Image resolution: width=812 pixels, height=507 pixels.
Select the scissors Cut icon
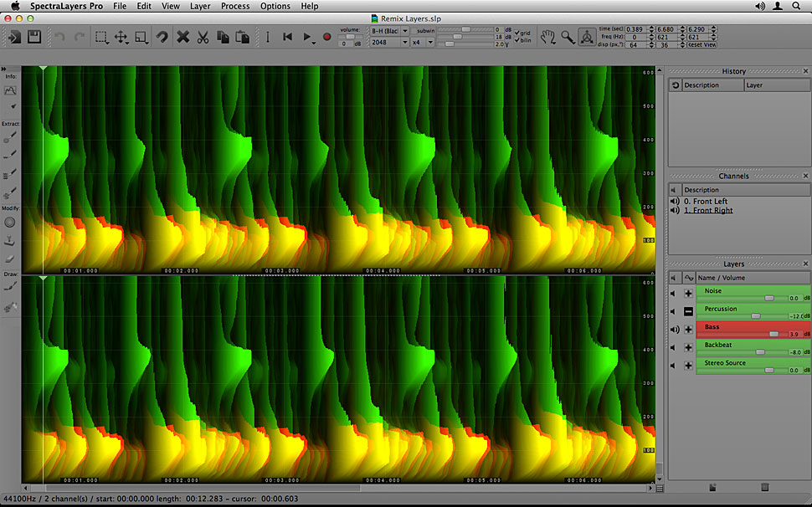203,37
